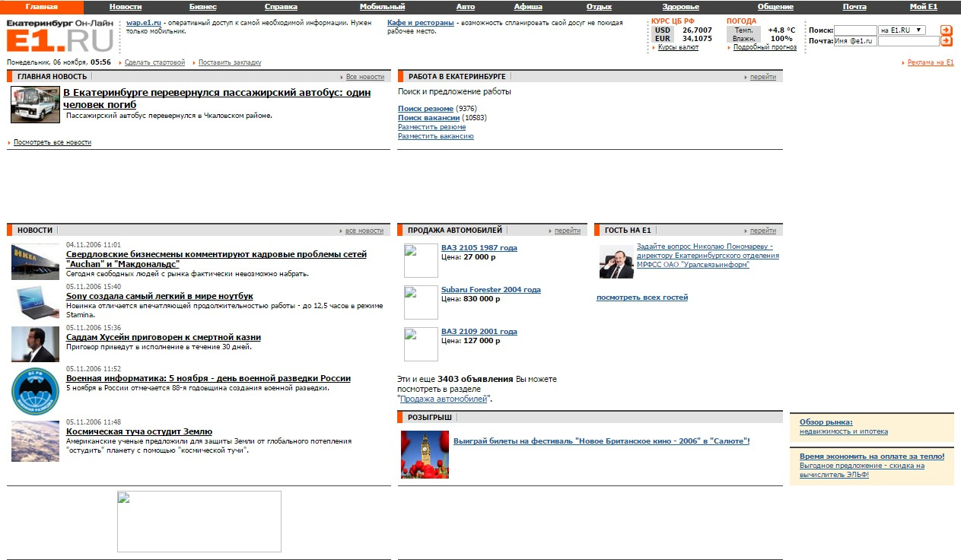Click the Big Ben contest image
Screen dimensions: 961x560
click(x=425, y=455)
